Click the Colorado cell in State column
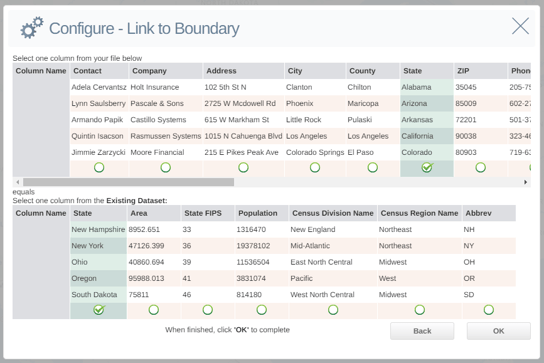This screenshot has width=544, height=363. 427,152
